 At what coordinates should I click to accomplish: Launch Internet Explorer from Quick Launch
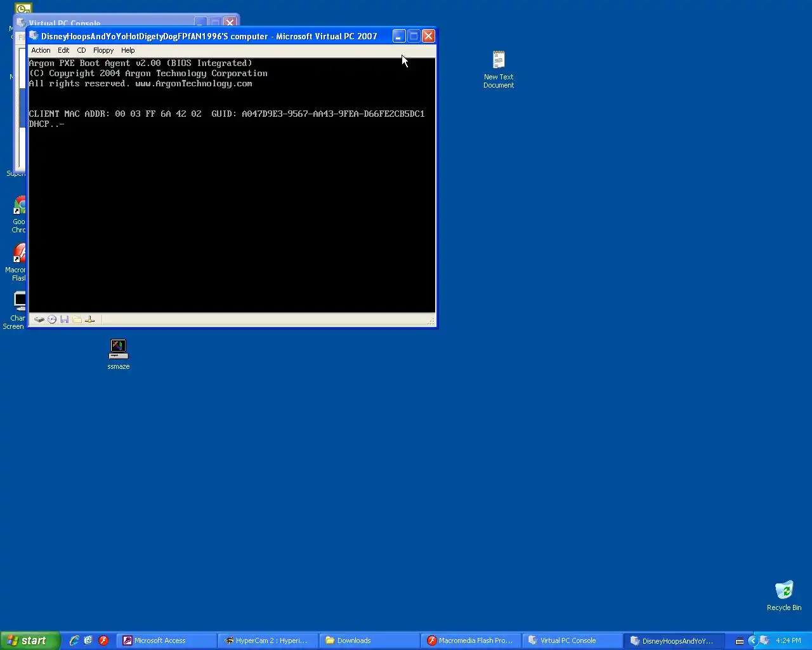tap(74, 640)
